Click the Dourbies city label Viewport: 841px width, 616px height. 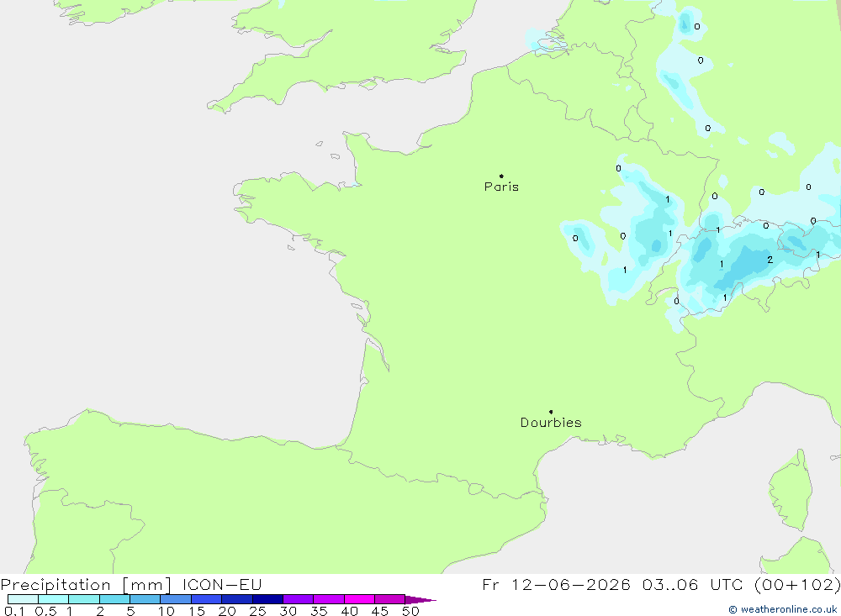click(551, 423)
